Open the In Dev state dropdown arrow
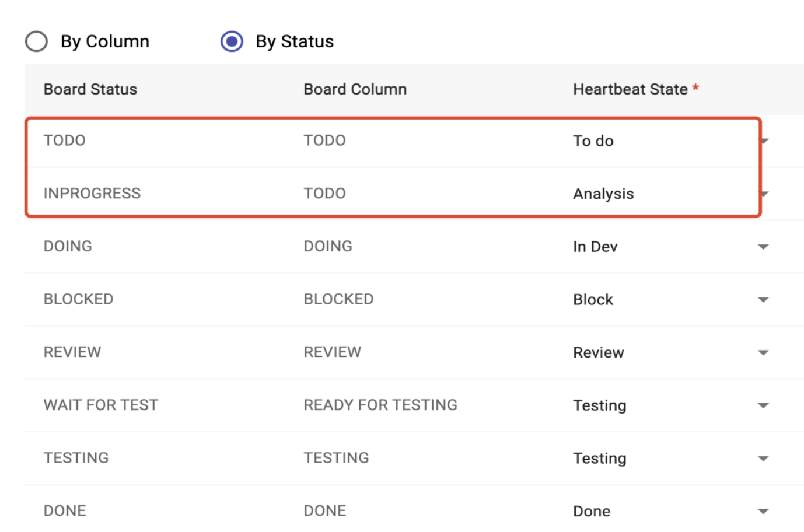Image resolution: width=804 pixels, height=532 pixels. [763, 247]
